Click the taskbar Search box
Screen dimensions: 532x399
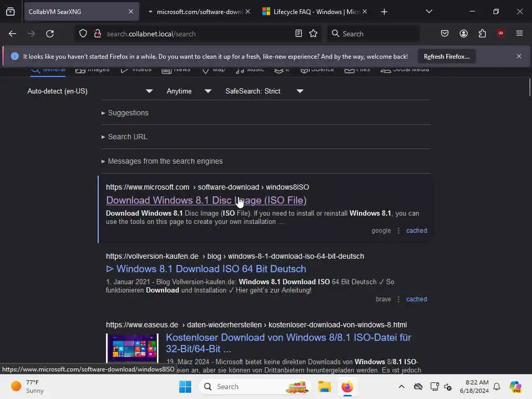[255, 387]
